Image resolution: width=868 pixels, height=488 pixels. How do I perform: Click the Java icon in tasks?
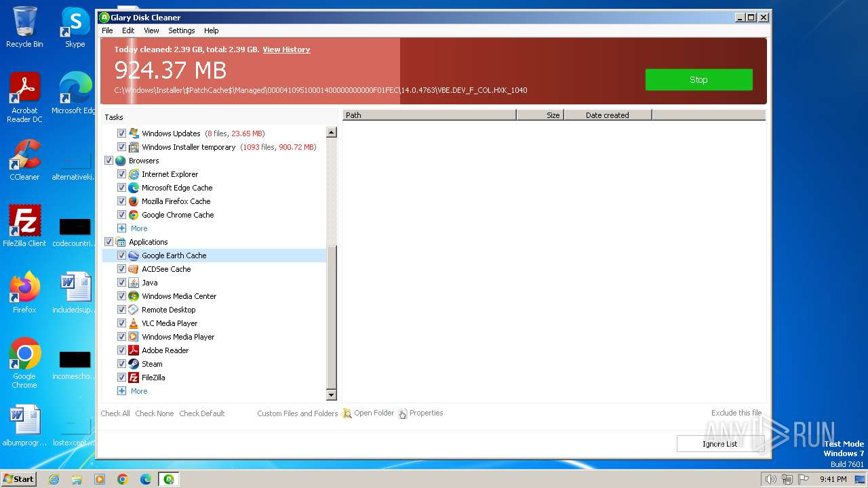point(134,283)
